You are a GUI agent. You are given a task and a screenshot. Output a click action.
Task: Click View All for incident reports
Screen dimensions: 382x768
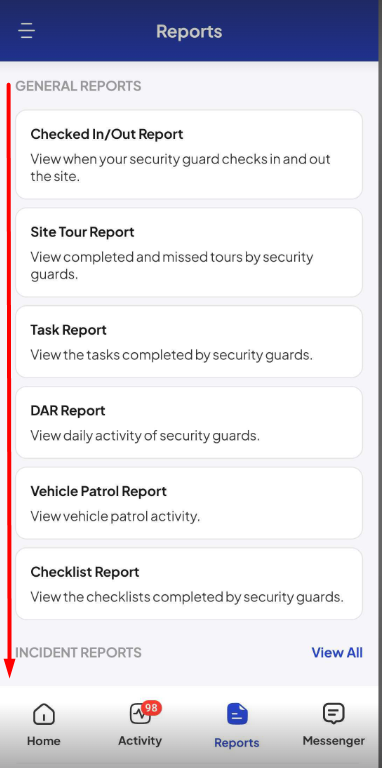337,652
